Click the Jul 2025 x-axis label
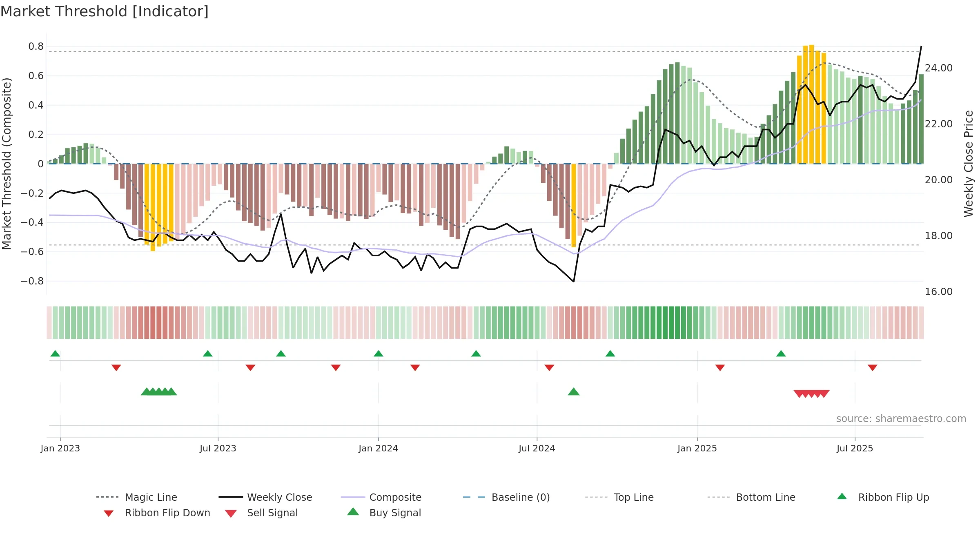Image resolution: width=980 pixels, height=551 pixels. (x=855, y=448)
